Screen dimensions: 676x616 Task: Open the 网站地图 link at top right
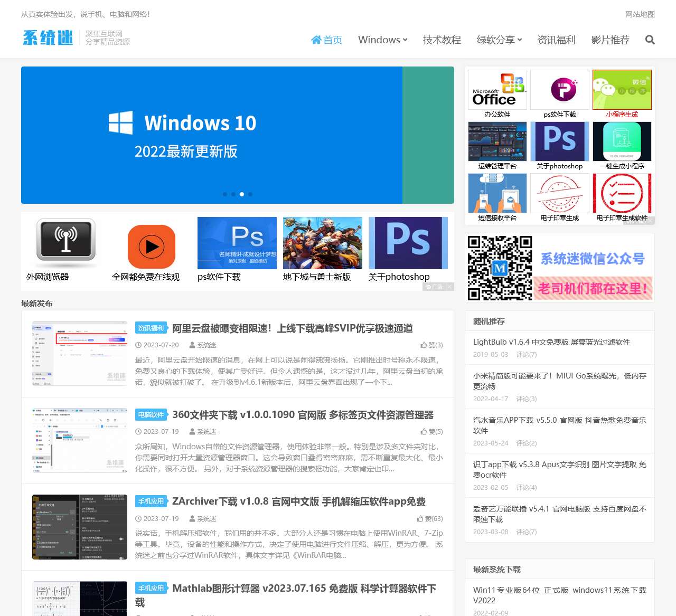(x=640, y=14)
